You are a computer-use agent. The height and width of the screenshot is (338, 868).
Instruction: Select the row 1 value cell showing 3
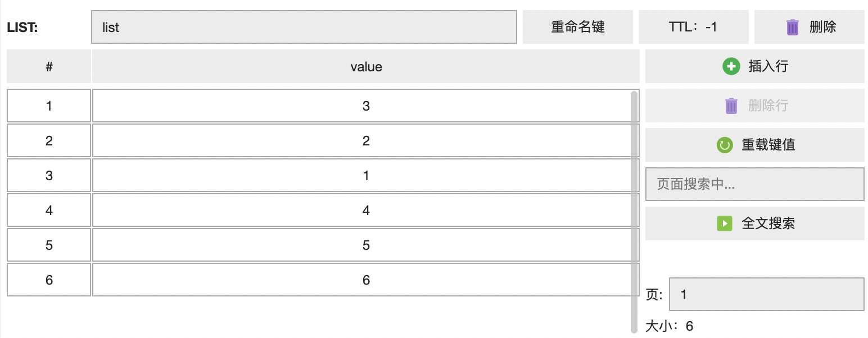[366, 106]
